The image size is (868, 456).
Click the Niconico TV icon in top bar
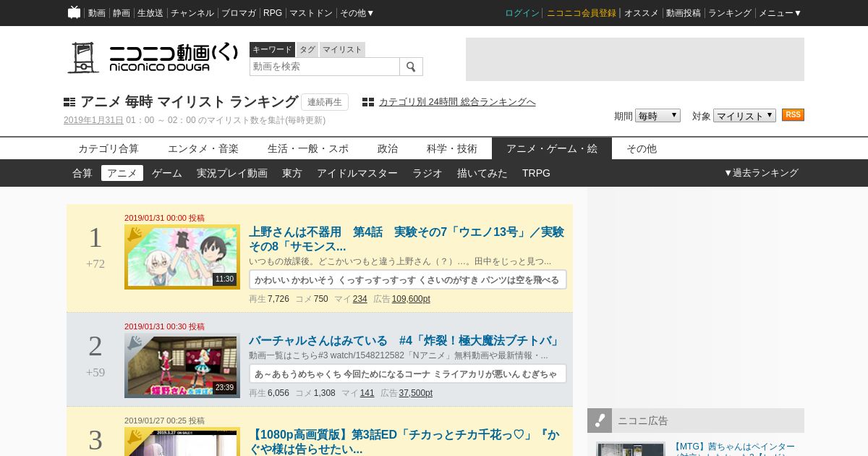[74, 12]
